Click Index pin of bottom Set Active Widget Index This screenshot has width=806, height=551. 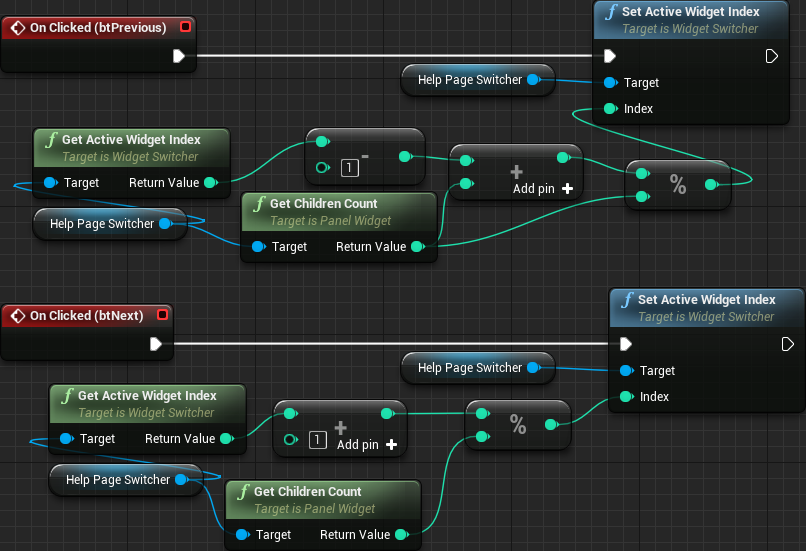click(x=626, y=396)
